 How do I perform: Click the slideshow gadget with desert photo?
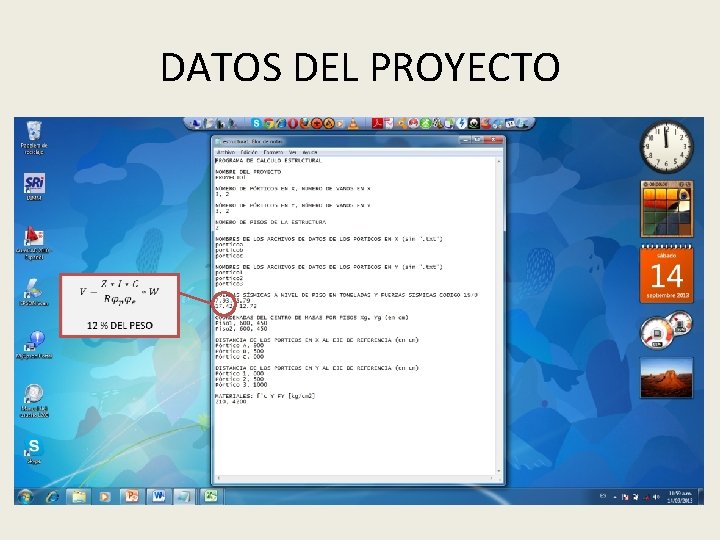666,378
